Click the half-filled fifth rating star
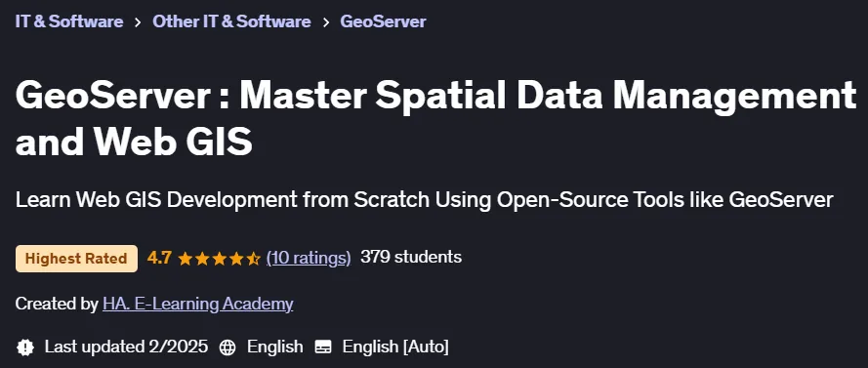 [x=253, y=259]
